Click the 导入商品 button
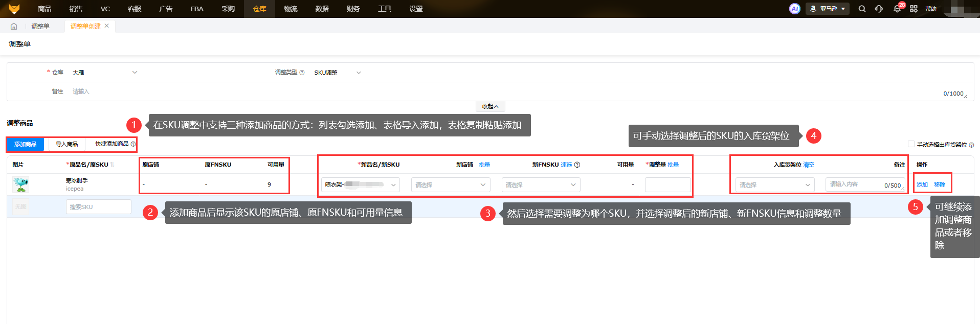 point(67,144)
